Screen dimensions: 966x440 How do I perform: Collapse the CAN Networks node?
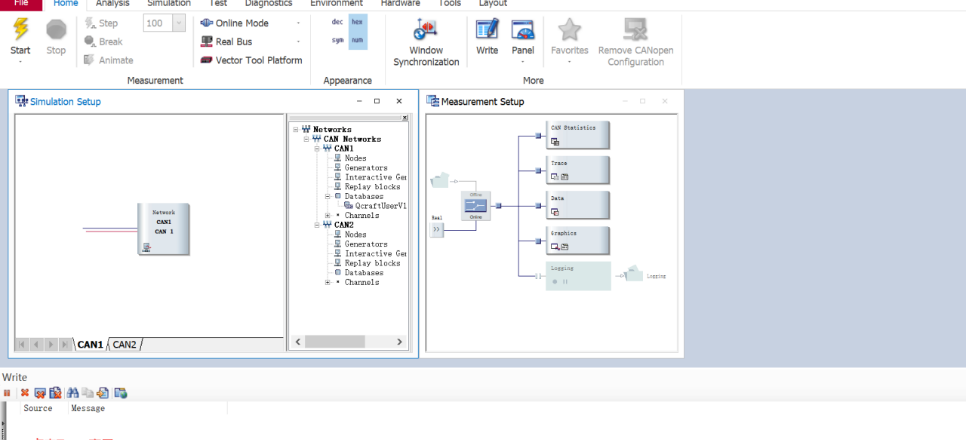click(x=306, y=139)
